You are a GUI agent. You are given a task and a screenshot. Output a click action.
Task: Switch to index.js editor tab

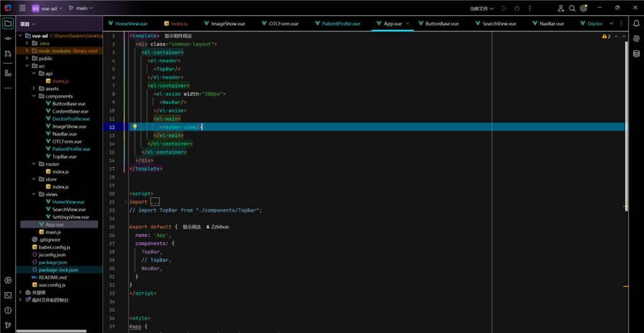click(x=176, y=23)
